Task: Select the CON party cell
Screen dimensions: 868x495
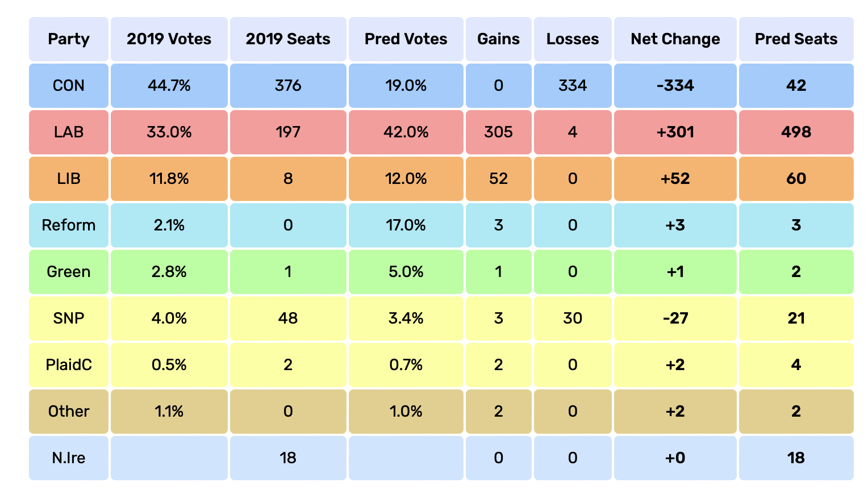Action: tap(69, 86)
